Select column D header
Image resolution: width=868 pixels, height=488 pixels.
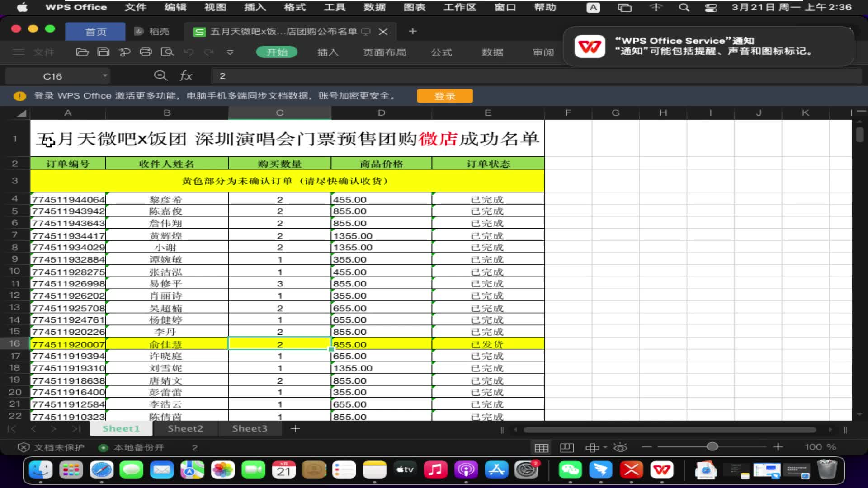pos(382,113)
